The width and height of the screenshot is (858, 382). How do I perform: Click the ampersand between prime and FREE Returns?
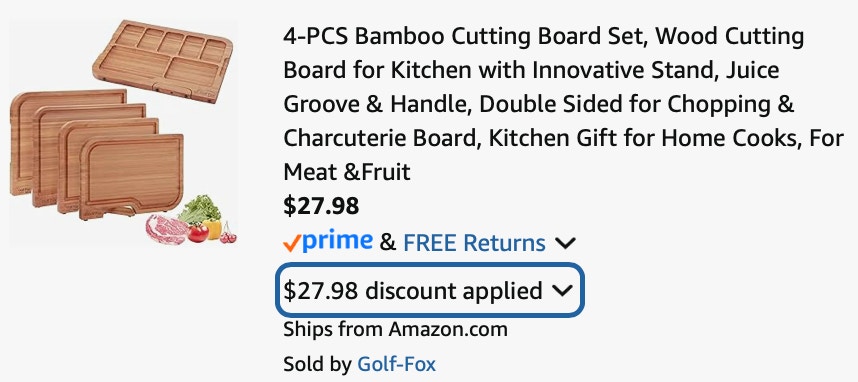[x=387, y=243]
